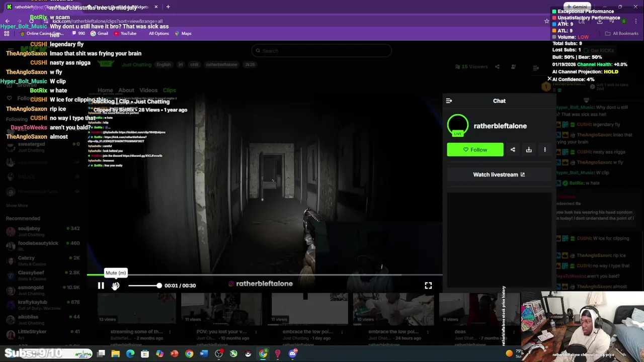Switch to the Clips channel tab
The width and height of the screenshot is (644, 362).
tap(169, 90)
